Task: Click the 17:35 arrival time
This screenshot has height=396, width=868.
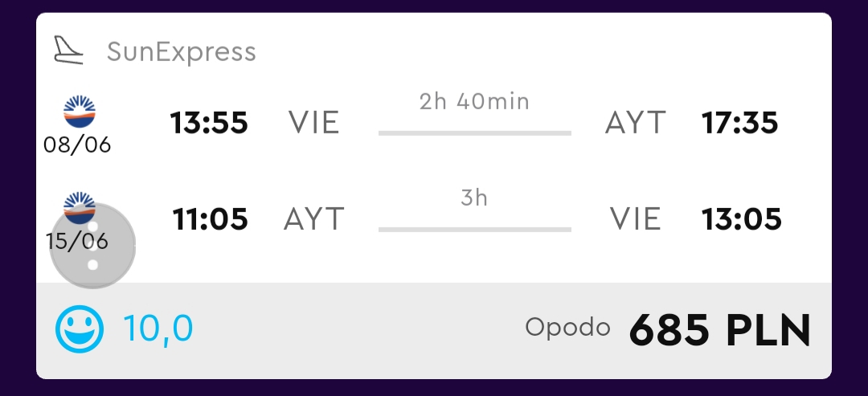Action: [739, 123]
